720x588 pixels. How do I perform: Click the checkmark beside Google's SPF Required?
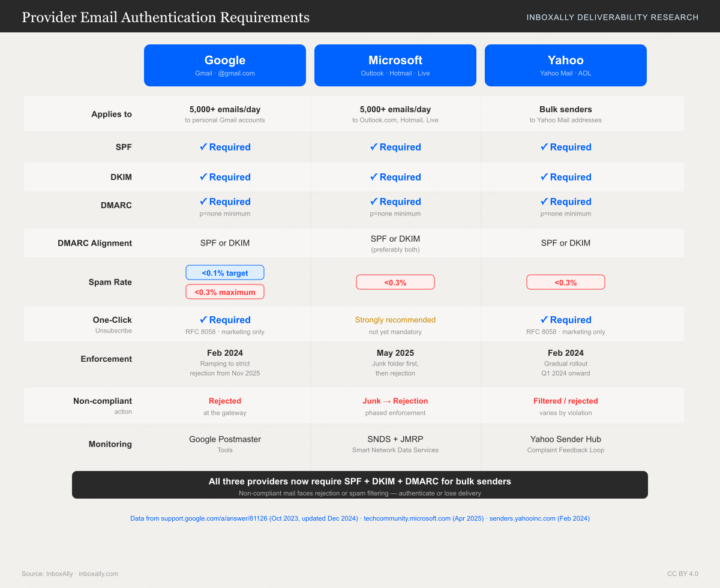[203, 147]
